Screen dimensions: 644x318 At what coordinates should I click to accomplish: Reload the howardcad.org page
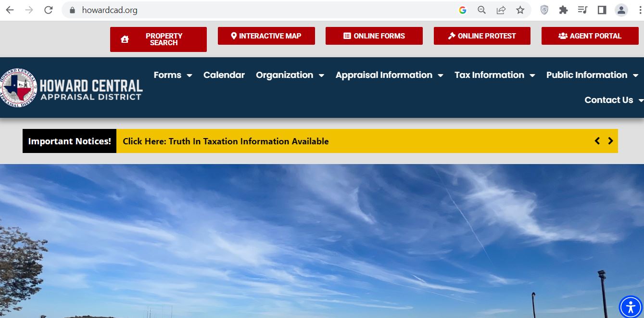[48, 10]
